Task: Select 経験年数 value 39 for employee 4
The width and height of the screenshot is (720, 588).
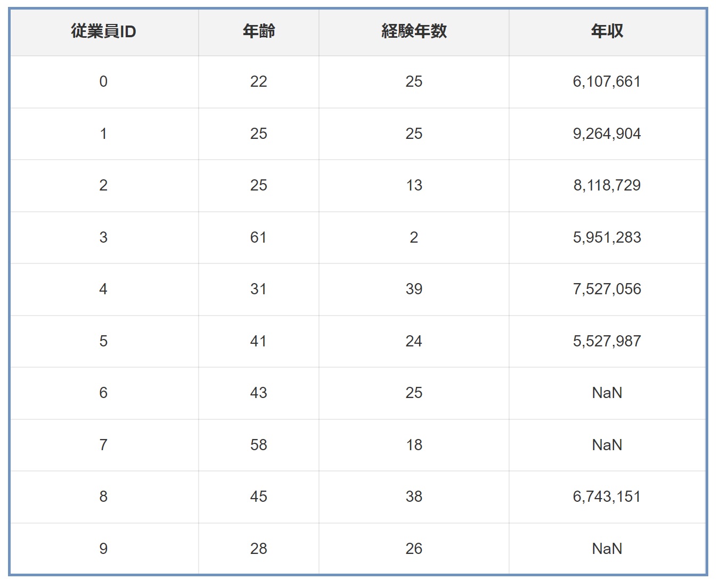Action: click(414, 289)
